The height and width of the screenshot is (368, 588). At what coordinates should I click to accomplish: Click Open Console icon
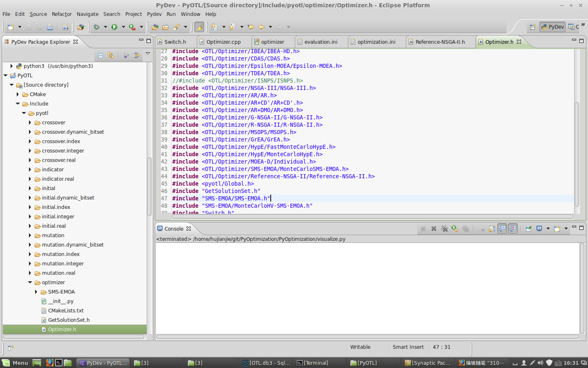coord(557,229)
